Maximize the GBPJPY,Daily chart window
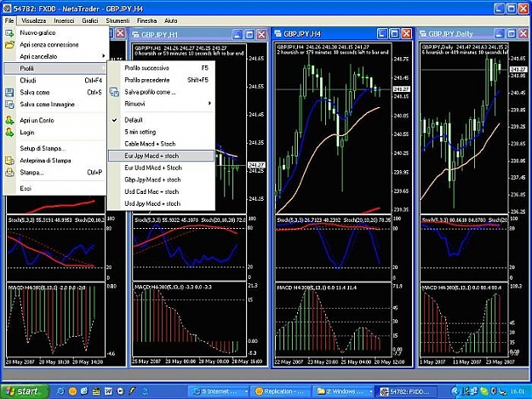532x399 pixels. [x=512, y=33]
